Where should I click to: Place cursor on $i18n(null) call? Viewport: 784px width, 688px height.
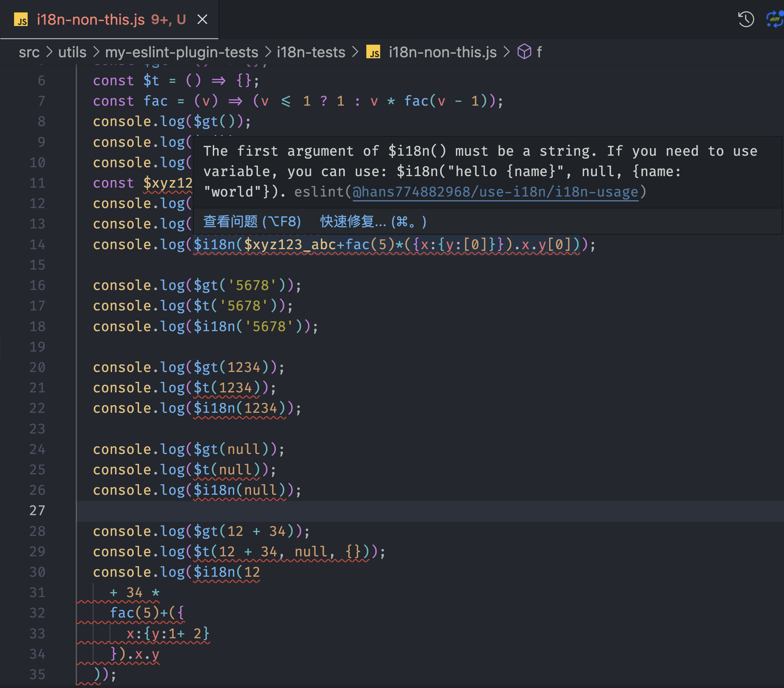239,490
